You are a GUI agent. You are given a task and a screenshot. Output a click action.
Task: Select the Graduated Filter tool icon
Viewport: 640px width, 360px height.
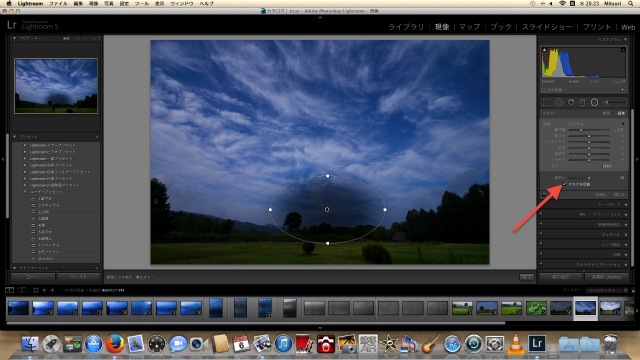coord(582,102)
